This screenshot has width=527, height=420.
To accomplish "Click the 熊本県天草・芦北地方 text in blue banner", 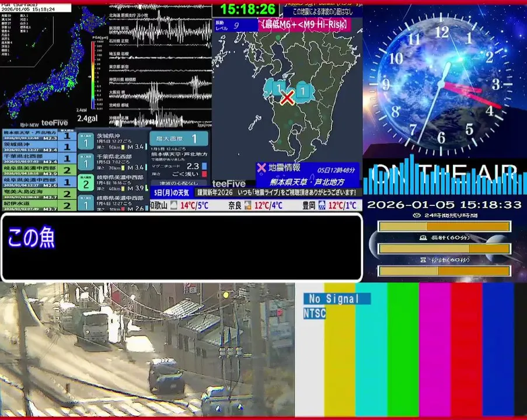I will coord(307,182).
